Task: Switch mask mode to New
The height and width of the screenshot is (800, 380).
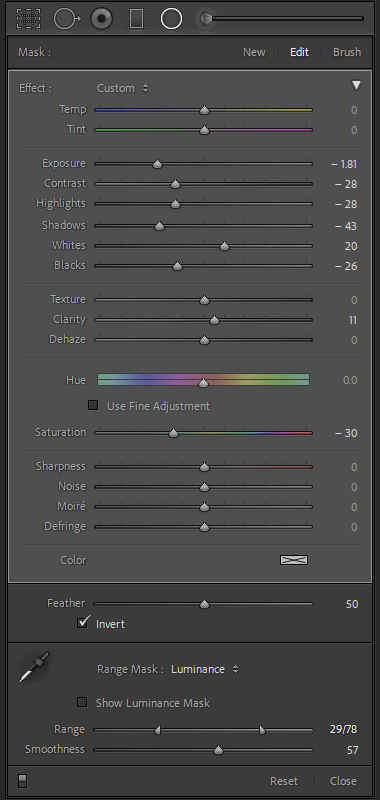Action: click(254, 52)
